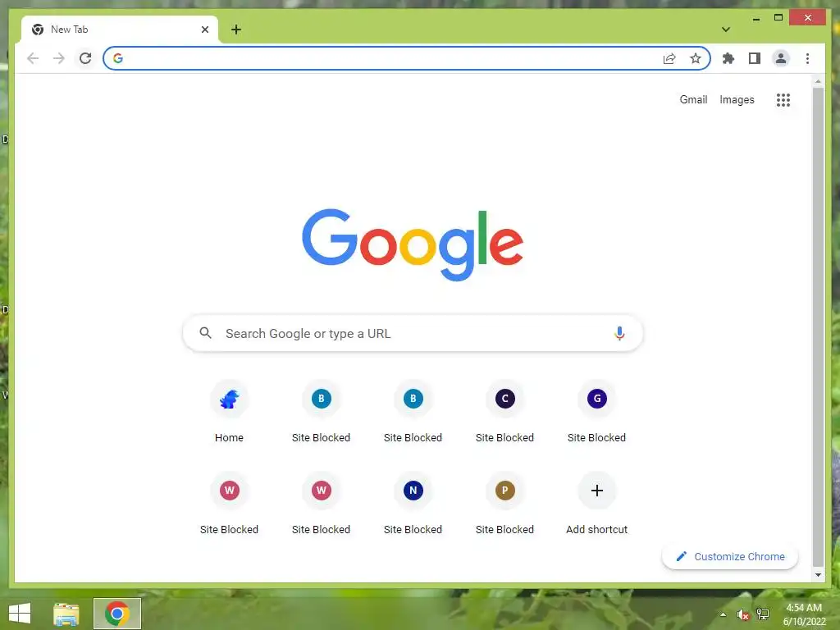Open the Windows Start menu
This screenshot has width=840, height=630.
click(20, 614)
